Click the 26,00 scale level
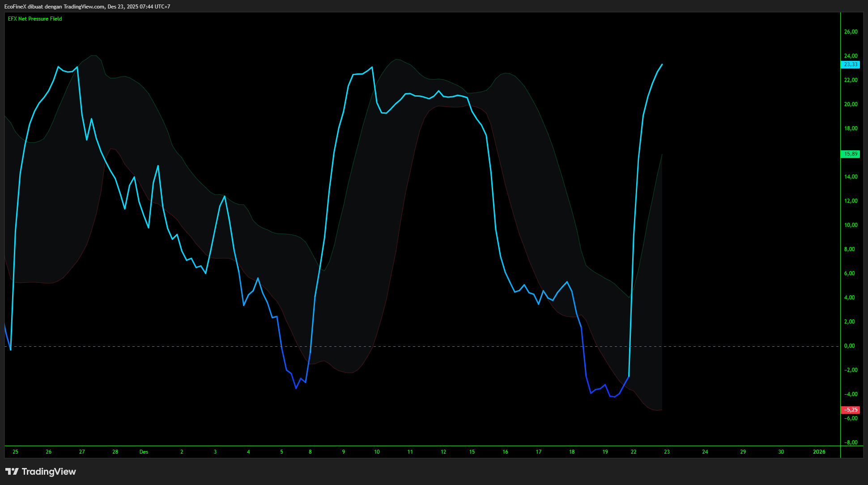 851,32
